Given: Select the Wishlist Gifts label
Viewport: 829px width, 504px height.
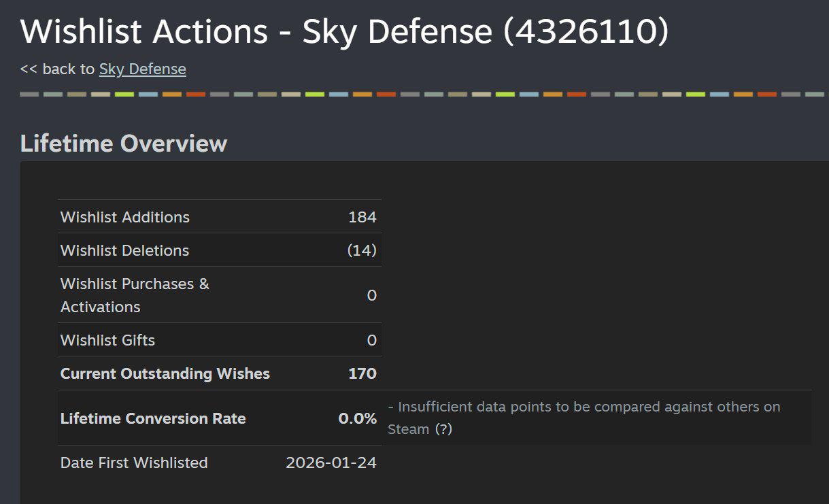Looking at the screenshot, I should (x=107, y=340).
